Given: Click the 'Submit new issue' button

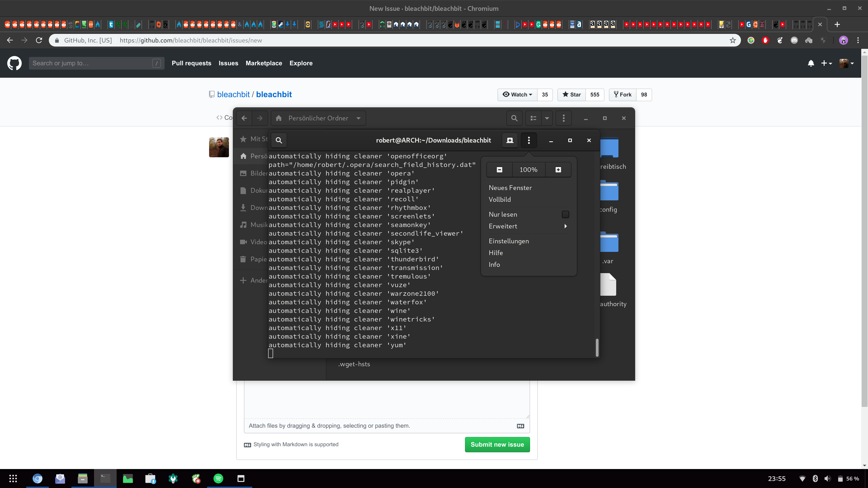Looking at the screenshot, I should point(497,445).
